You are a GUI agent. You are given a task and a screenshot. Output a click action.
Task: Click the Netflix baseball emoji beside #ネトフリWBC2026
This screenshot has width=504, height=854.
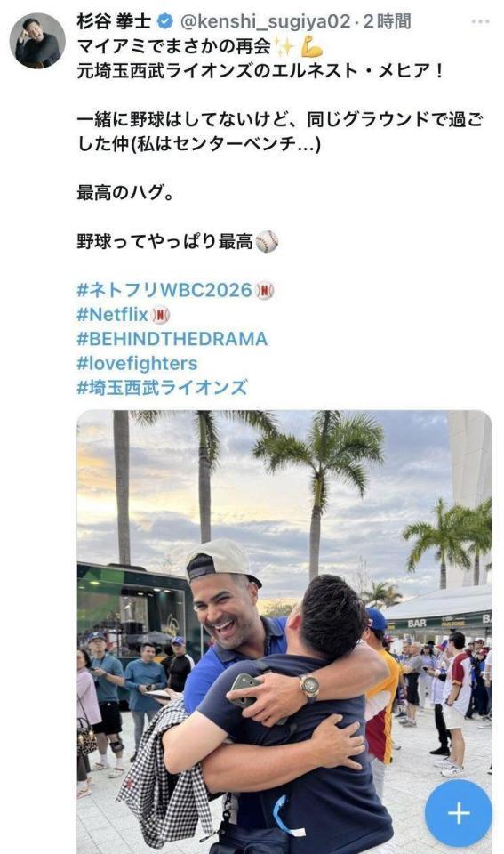point(265,290)
